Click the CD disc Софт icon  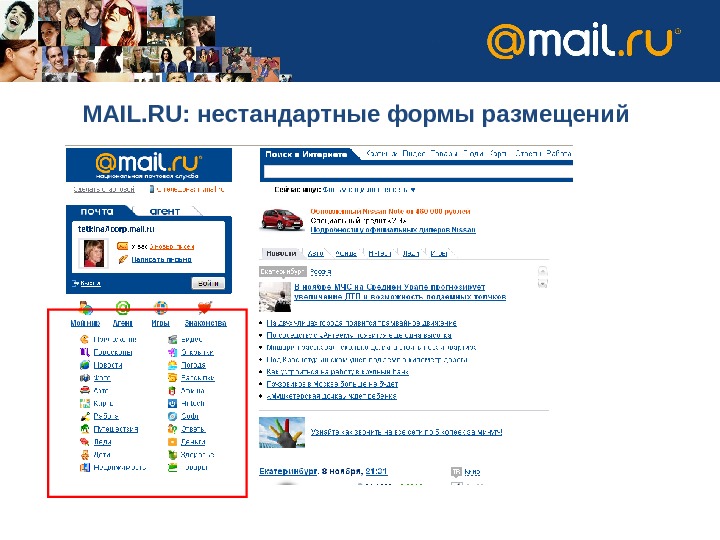click(172, 416)
